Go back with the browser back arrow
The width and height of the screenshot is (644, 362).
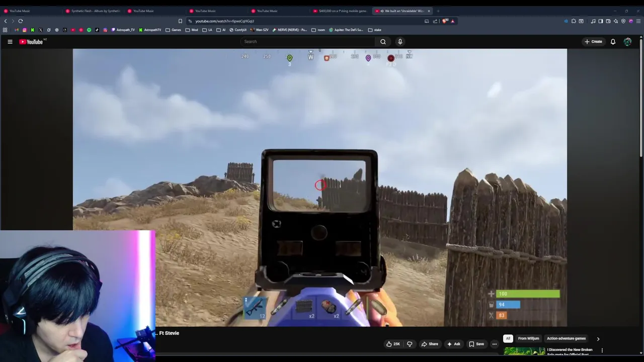click(6, 21)
